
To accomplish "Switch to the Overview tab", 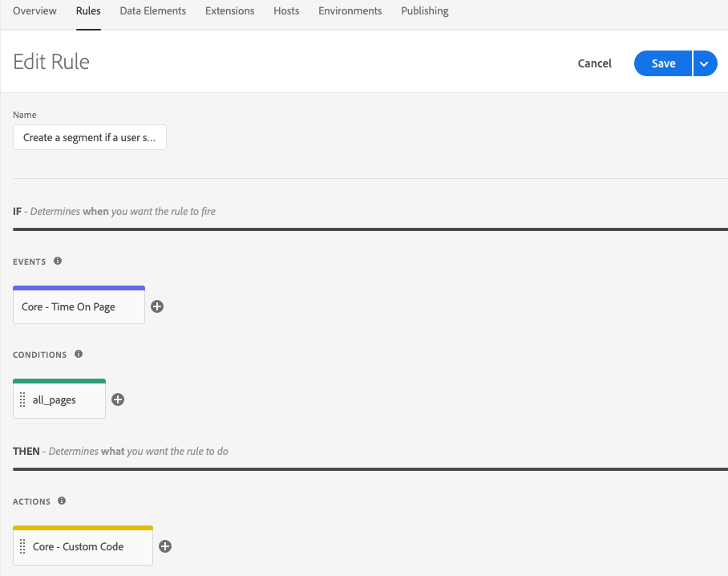I will pyautogui.click(x=34, y=10).
